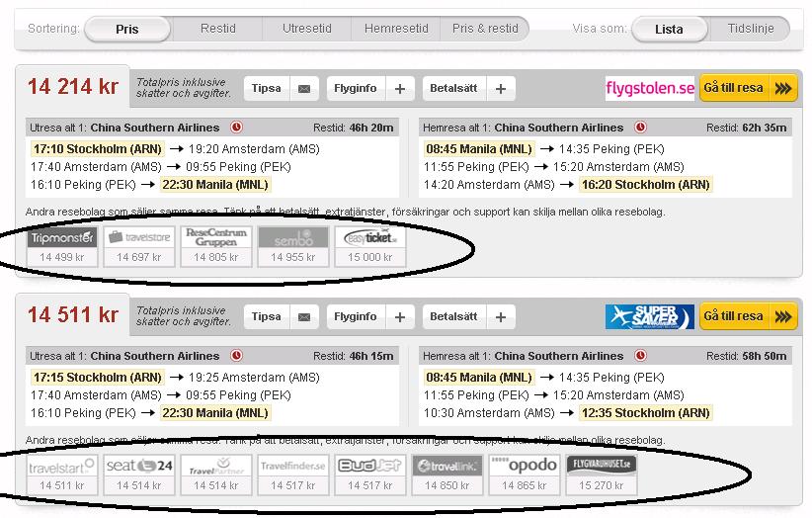This screenshot has height=518, width=812.
Task: Click the Flygvaruhuset logo at 15 270 kr
Action: click(x=601, y=466)
